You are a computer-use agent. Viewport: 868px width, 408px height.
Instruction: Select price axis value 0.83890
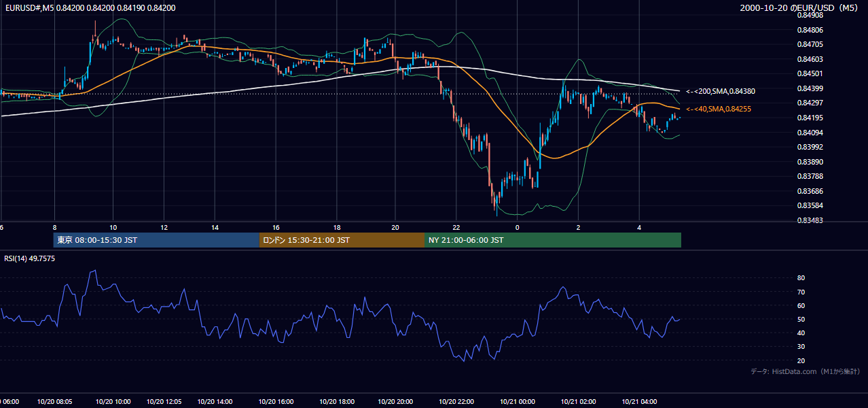click(809, 162)
